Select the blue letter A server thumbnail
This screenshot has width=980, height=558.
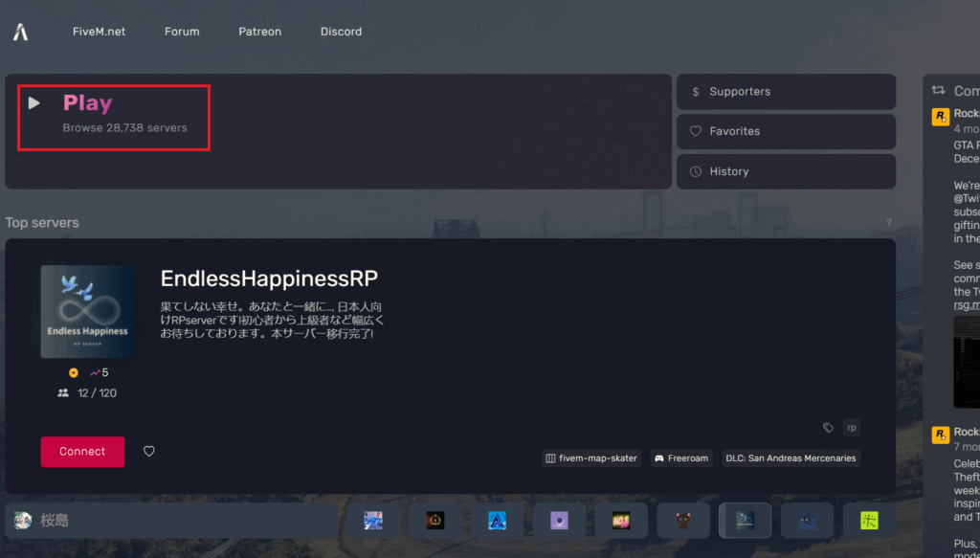pos(497,521)
